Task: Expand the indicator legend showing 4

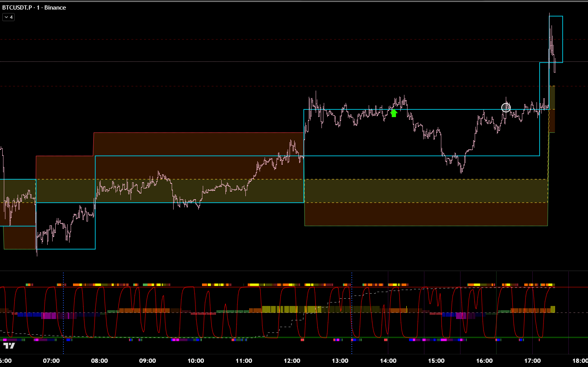Action: coord(8,17)
